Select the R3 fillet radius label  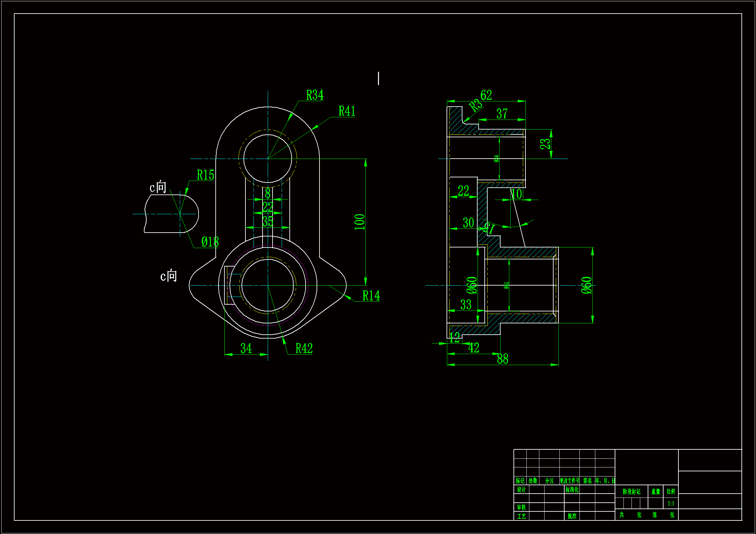click(475, 105)
